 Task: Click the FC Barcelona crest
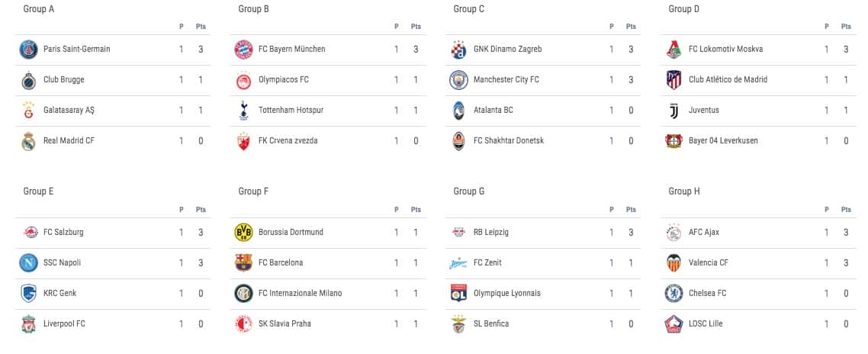(243, 262)
